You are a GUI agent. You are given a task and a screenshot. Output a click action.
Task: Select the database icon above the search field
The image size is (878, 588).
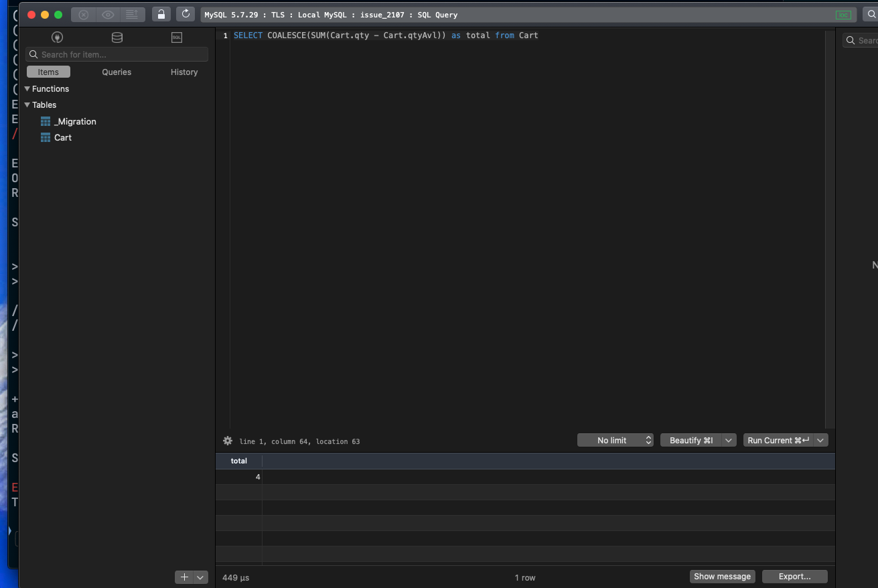pos(117,38)
